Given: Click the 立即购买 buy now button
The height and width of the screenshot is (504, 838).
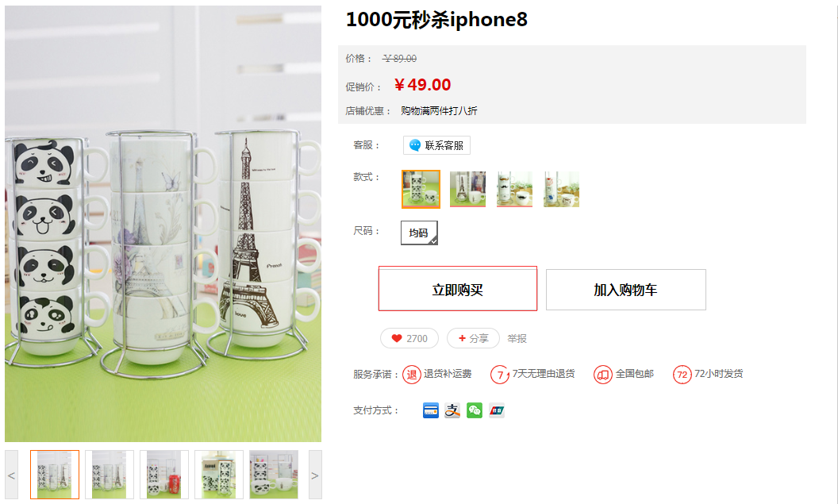Looking at the screenshot, I should click(457, 289).
